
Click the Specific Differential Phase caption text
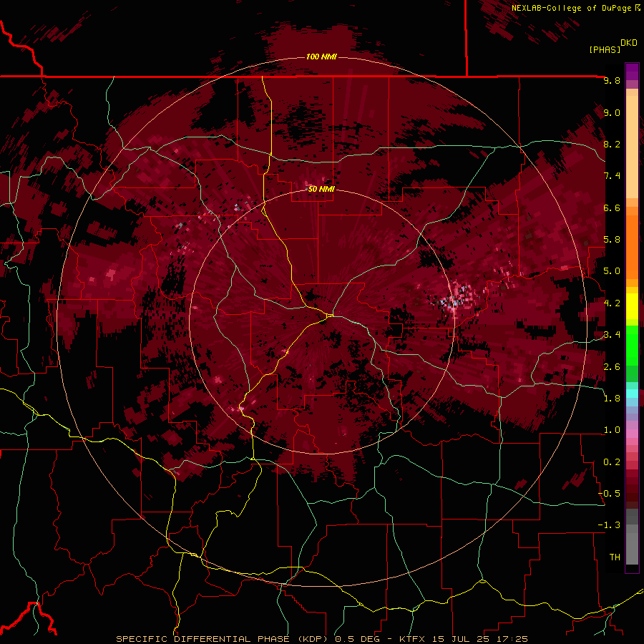click(322, 639)
